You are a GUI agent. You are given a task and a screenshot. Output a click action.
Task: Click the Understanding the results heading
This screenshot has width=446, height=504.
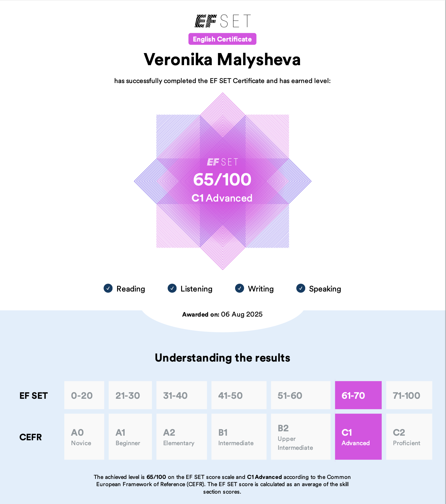coord(222,358)
